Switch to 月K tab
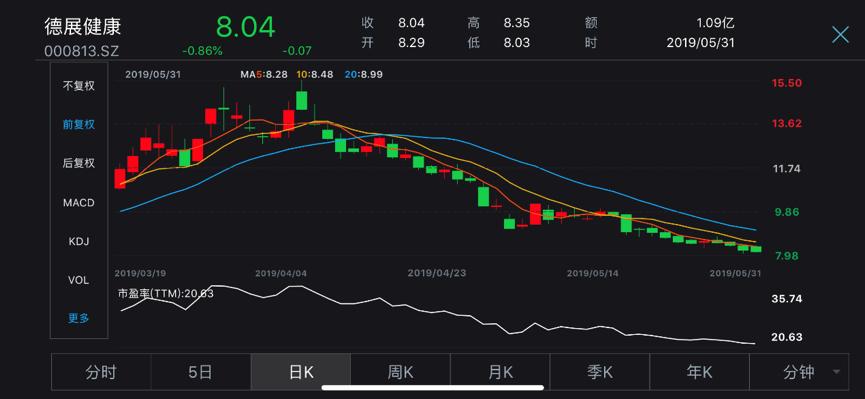865x399 pixels. pyautogui.click(x=500, y=372)
